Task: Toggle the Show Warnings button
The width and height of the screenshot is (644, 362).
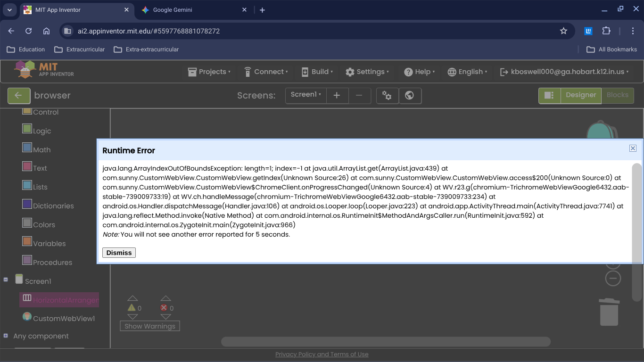Action: (x=150, y=326)
